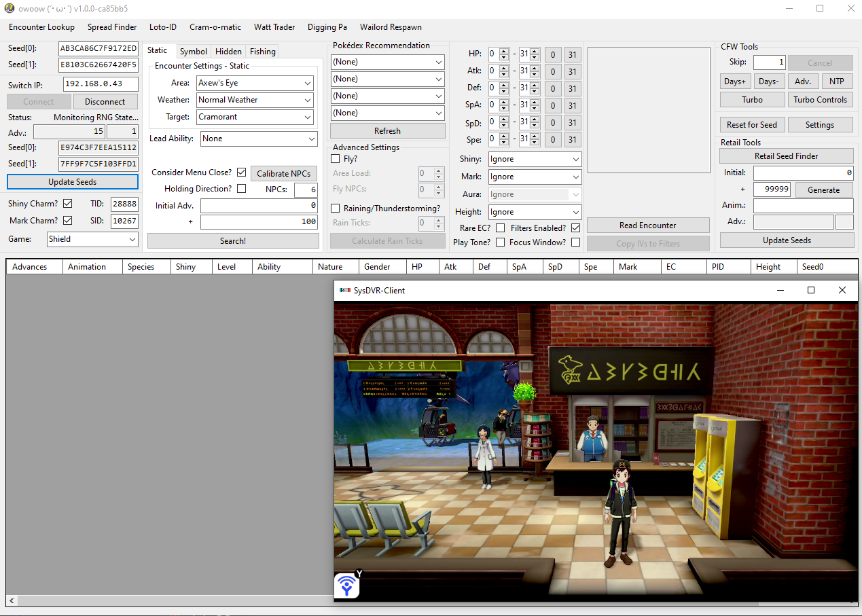The width and height of the screenshot is (862, 616).
Task: Click the left Update Seeds button
Action: click(73, 182)
